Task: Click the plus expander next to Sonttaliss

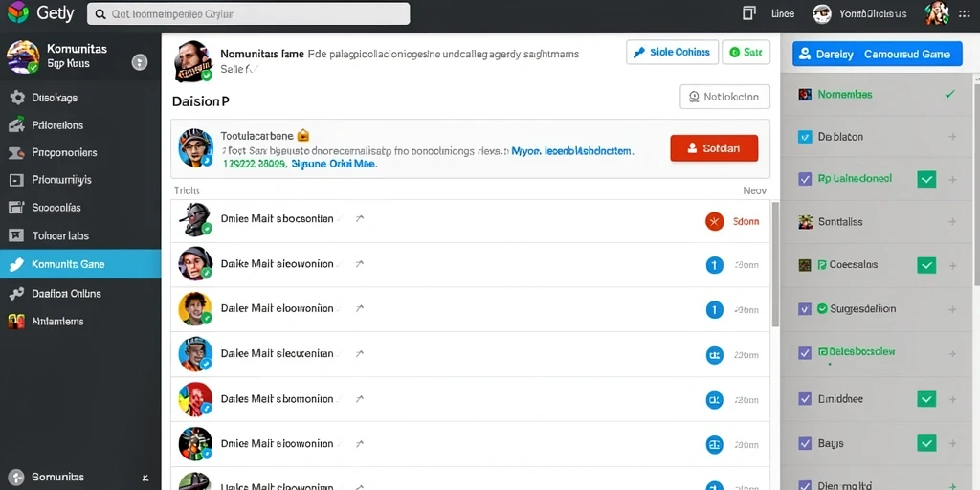Action: (952, 221)
